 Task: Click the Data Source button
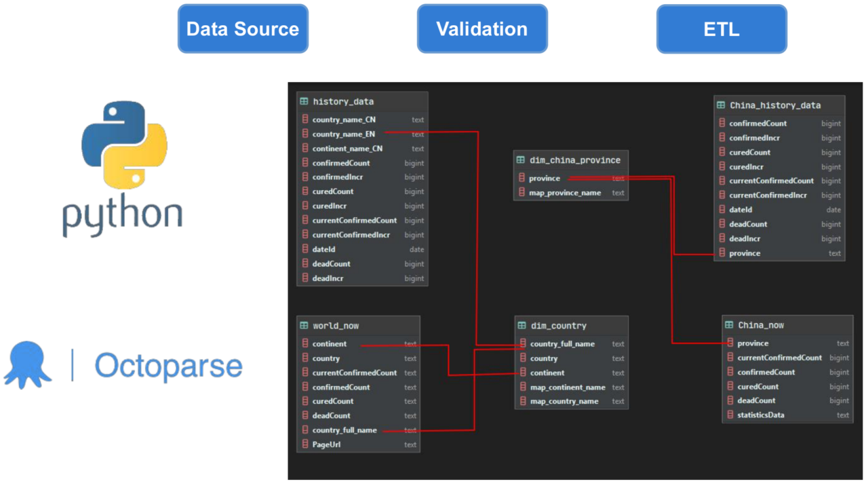coord(243,29)
